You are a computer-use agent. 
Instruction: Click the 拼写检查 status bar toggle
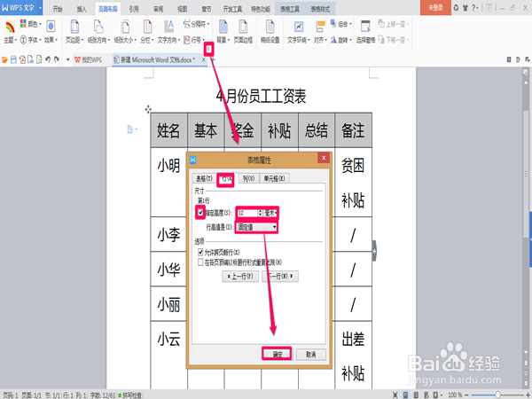(130, 395)
